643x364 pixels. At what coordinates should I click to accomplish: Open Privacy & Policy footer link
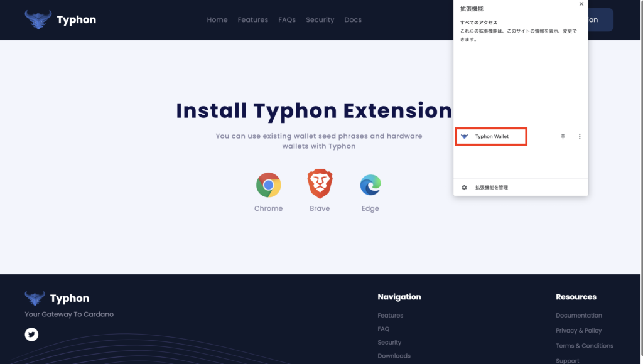[578, 330]
